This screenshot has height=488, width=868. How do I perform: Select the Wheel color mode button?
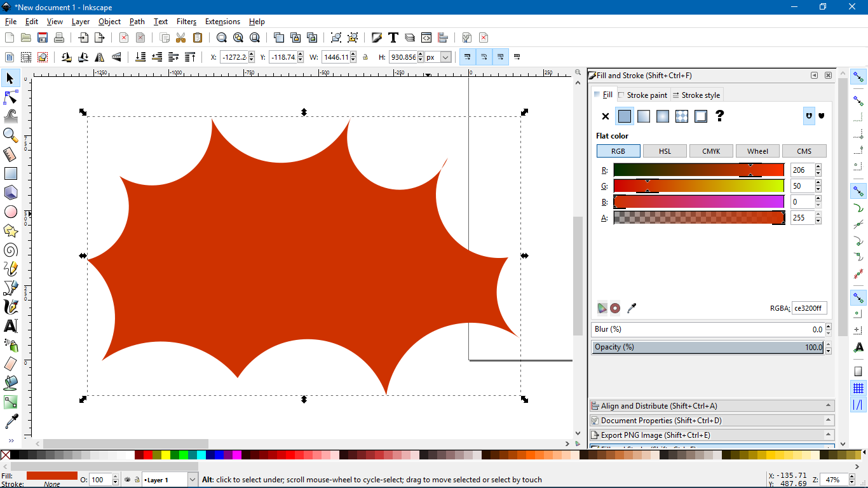tap(757, 151)
